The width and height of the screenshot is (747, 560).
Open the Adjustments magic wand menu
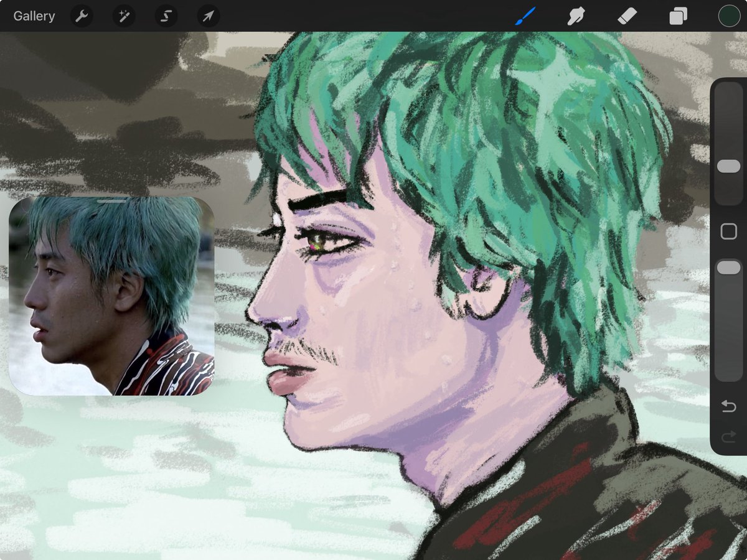click(124, 16)
